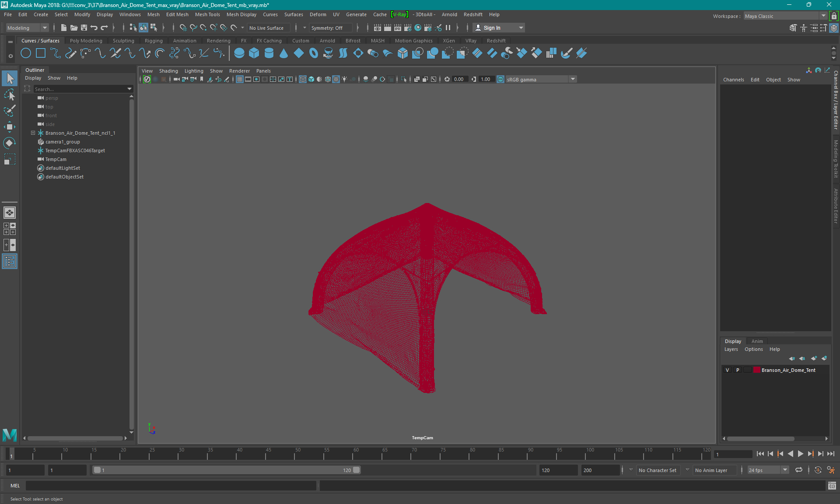Screen dimensions: 840x504
Task: Toggle auto keyframe button
Action: pyautogui.click(x=818, y=470)
